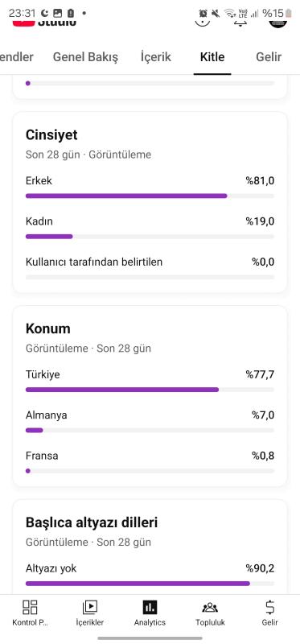Open Gelir dollar icon in bottom bar
The image size is (300, 644).
(x=270, y=608)
